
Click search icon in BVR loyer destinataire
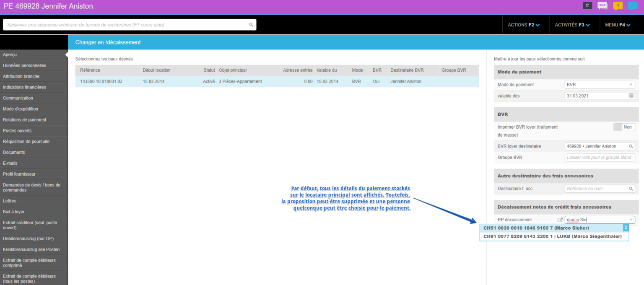[x=631, y=146]
